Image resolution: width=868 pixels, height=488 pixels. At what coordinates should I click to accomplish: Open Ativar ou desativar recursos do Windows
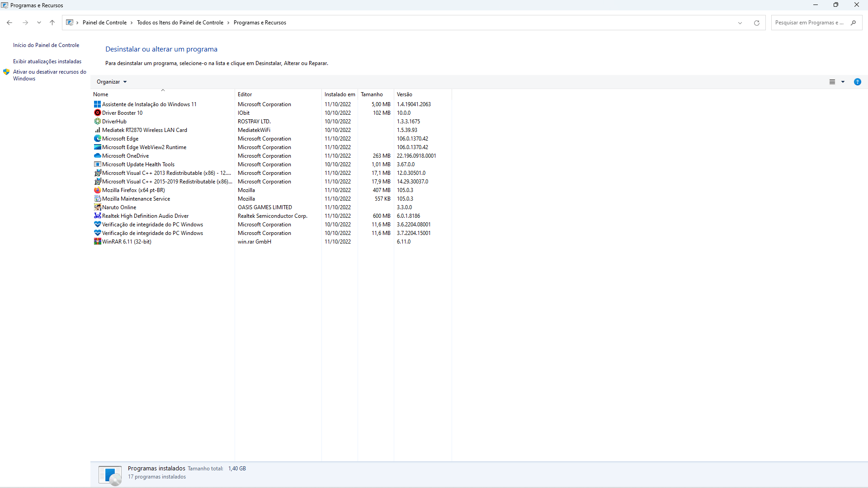pyautogui.click(x=49, y=75)
